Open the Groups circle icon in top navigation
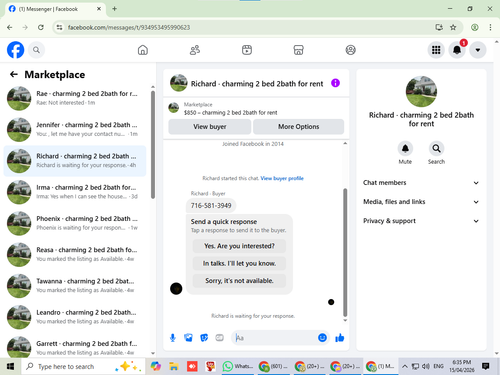The width and height of the screenshot is (500, 375). click(350, 50)
